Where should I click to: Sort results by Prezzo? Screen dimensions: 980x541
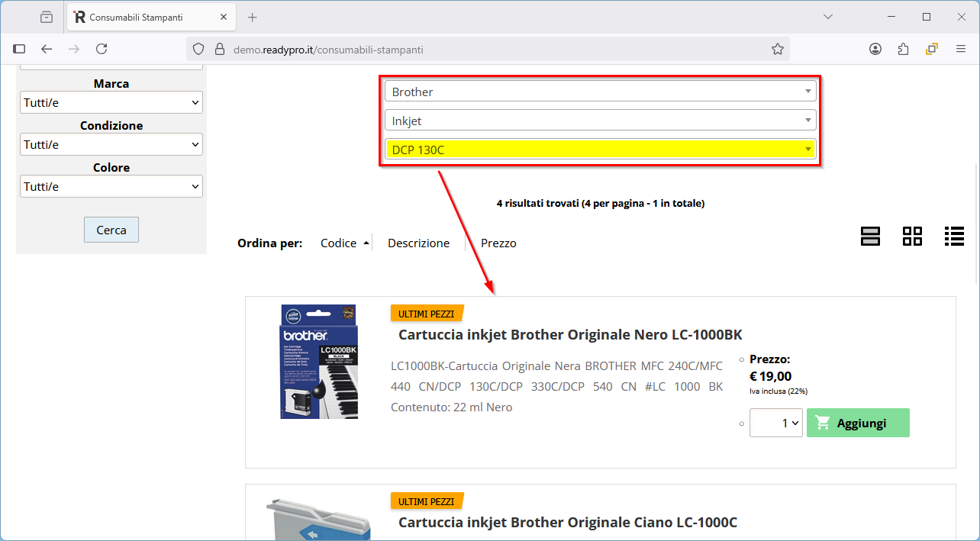point(498,243)
